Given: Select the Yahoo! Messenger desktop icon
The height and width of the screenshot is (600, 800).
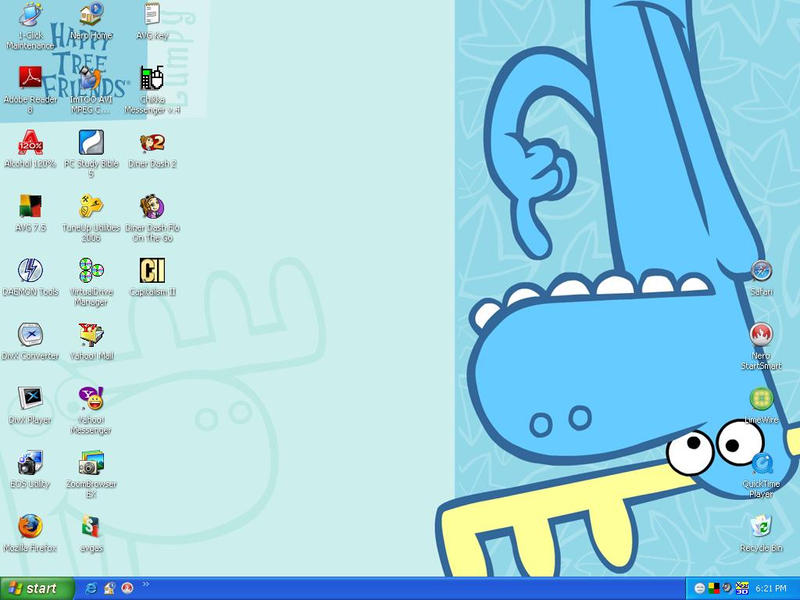Looking at the screenshot, I should point(91,398).
